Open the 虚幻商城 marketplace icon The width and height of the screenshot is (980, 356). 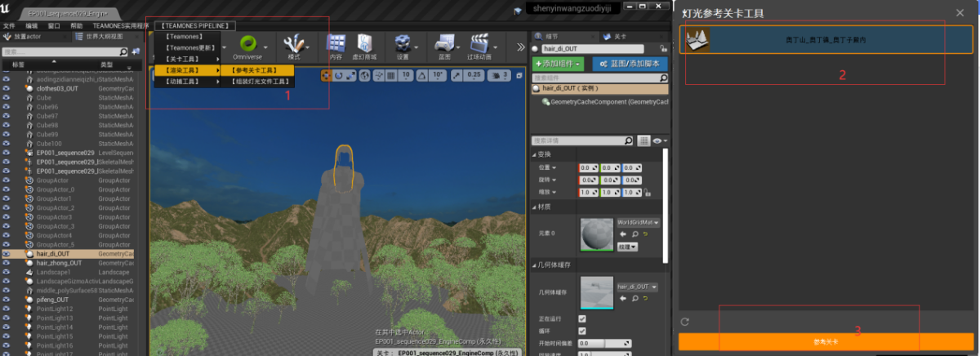point(364,44)
